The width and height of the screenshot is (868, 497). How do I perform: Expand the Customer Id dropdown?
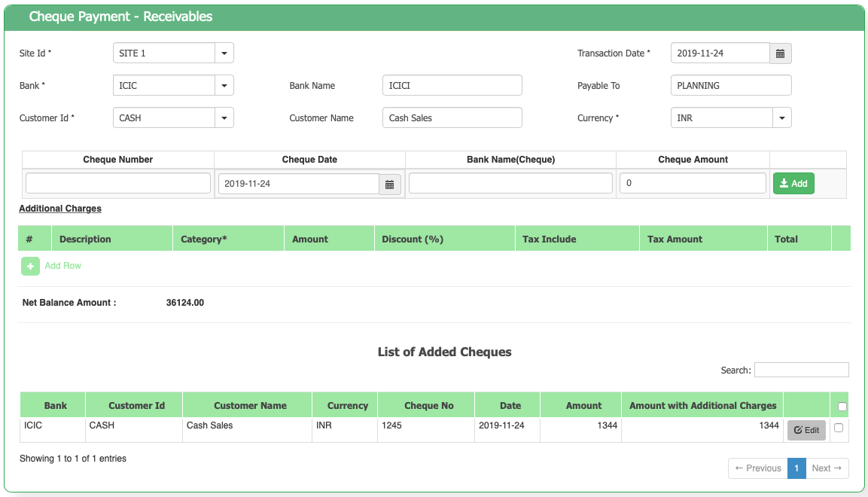pos(224,118)
